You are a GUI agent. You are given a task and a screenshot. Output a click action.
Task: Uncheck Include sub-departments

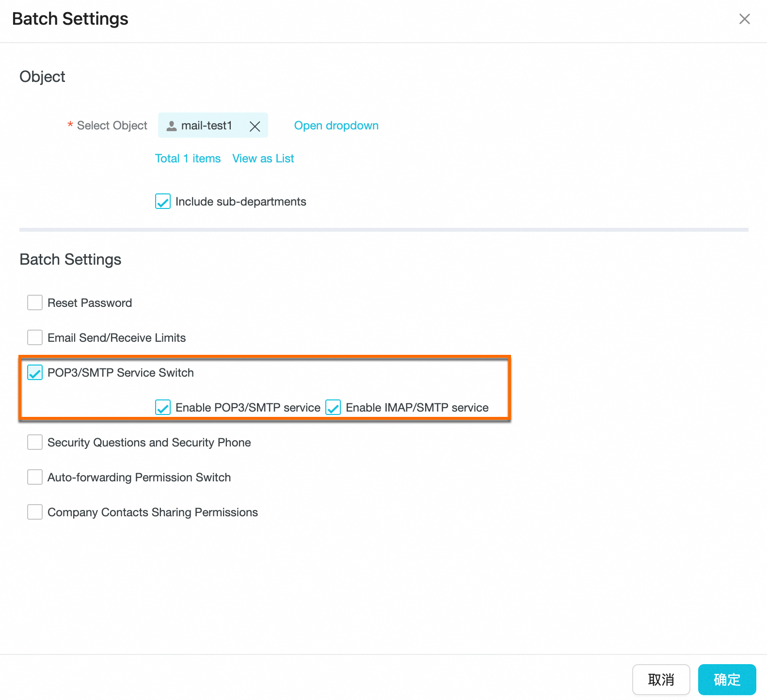163,201
